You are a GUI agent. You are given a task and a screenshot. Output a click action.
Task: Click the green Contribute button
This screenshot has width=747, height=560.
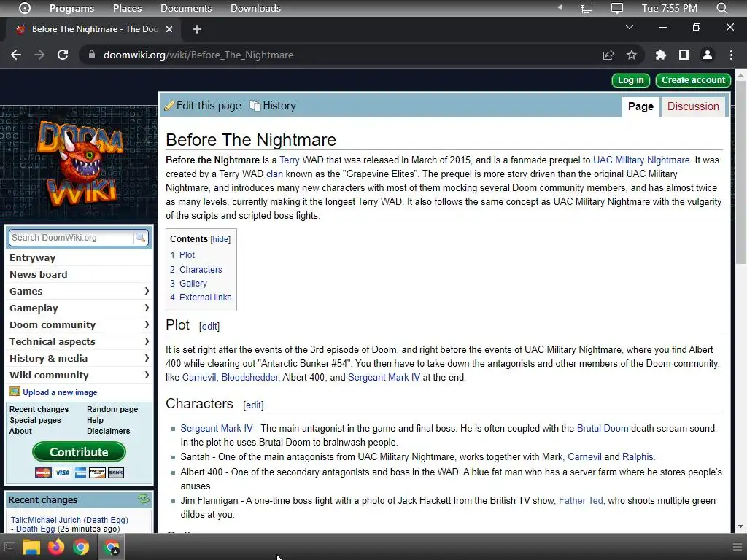coord(79,452)
